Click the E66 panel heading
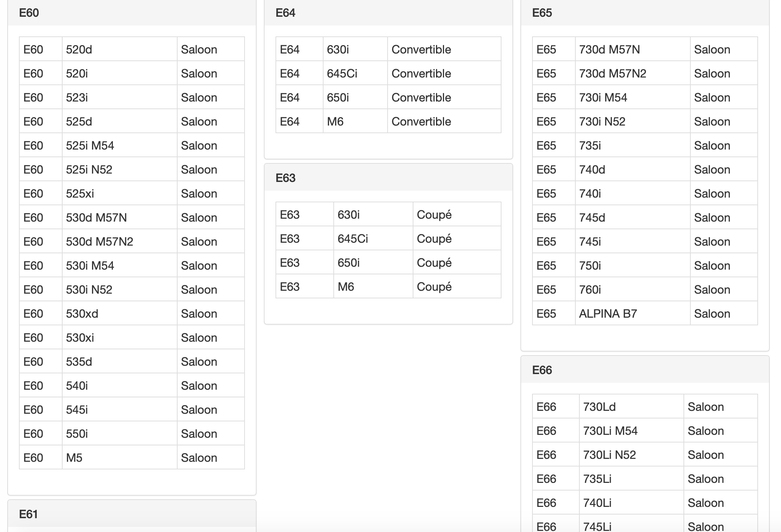Image resolution: width=781 pixels, height=532 pixels. point(645,370)
